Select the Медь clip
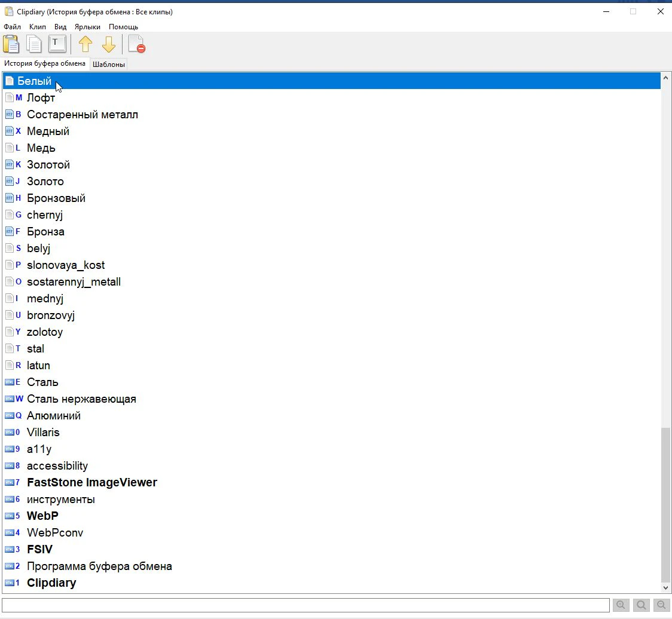Screen dimensions: 672x619 332,148
